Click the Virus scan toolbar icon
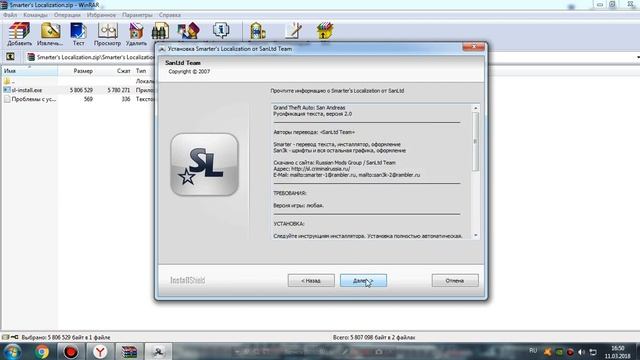This screenshot has width=640, height=360. point(258,31)
